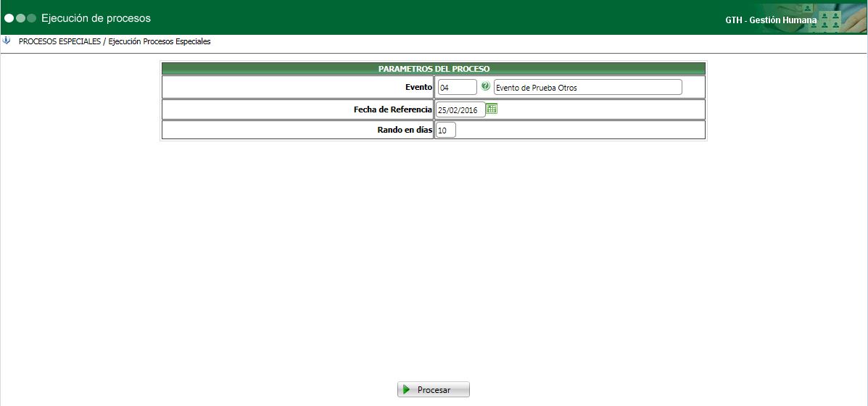
Task: Click the Fecha de Referencia label
Action: 393,109
